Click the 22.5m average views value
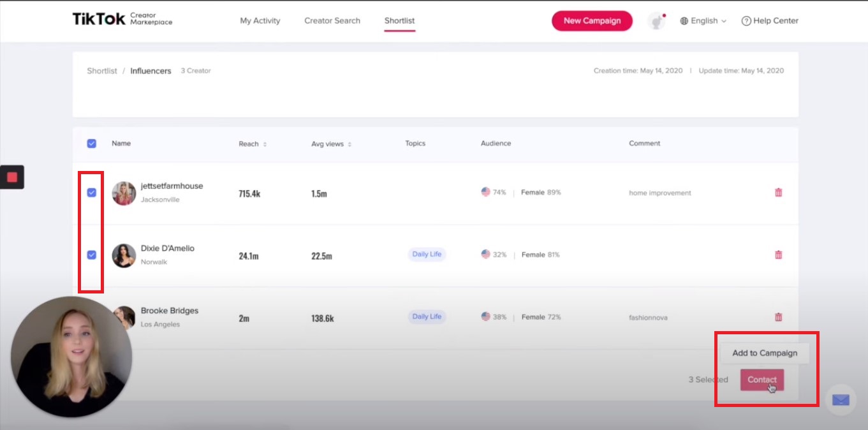Screen dimensions: 868x430 pyautogui.click(x=321, y=256)
